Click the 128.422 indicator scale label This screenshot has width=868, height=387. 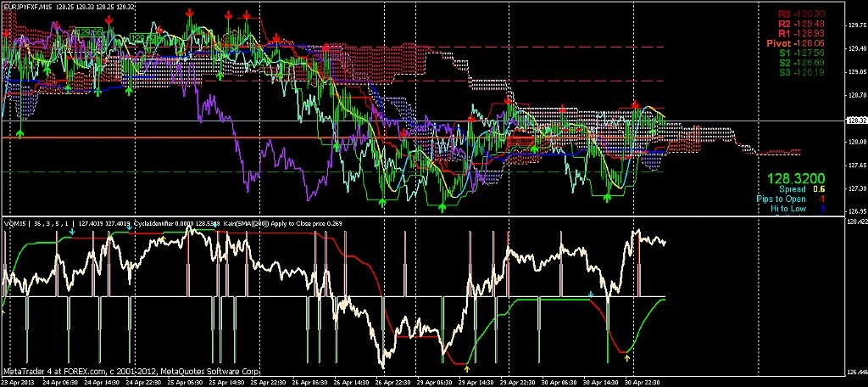click(856, 222)
